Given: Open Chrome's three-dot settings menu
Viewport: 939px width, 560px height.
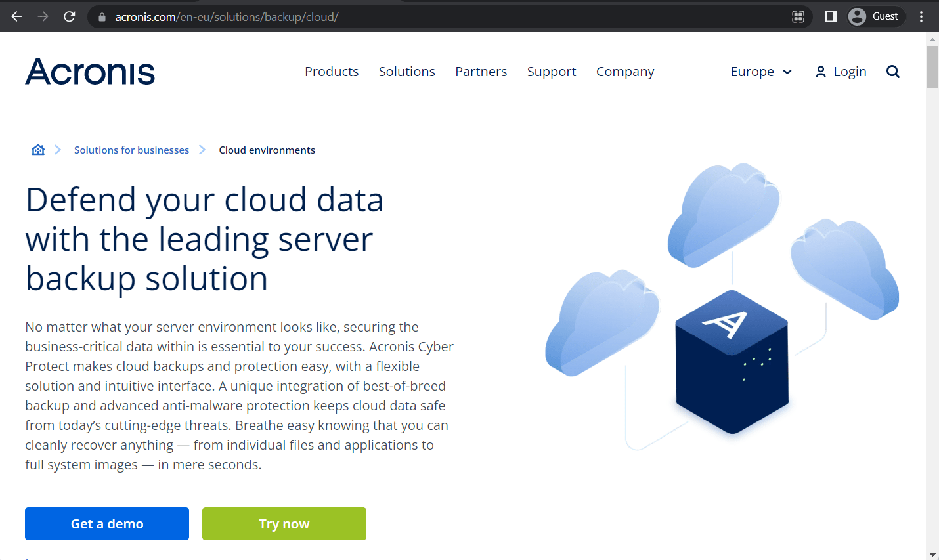Looking at the screenshot, I should 921,16.
